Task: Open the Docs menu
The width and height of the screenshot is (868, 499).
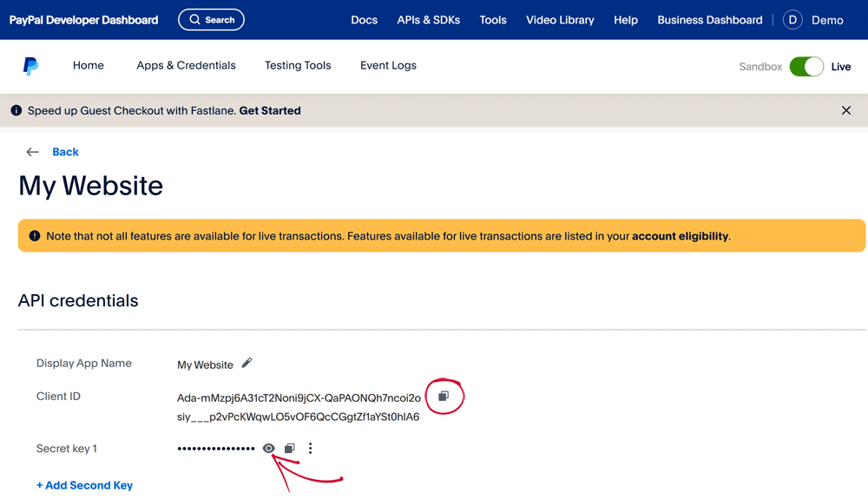Action: 364,20
